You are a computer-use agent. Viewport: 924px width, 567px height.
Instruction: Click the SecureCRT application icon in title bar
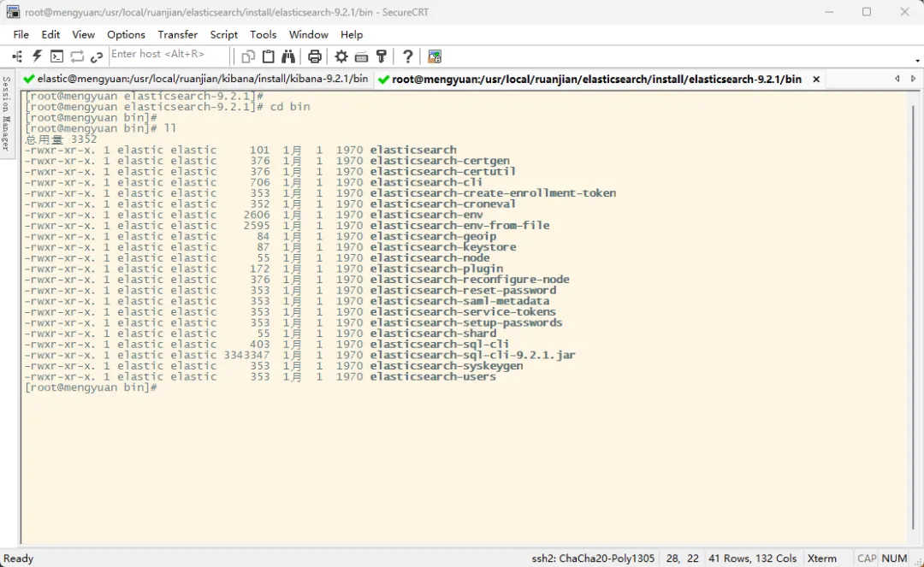pyautogui.click(x=13, y=12)
